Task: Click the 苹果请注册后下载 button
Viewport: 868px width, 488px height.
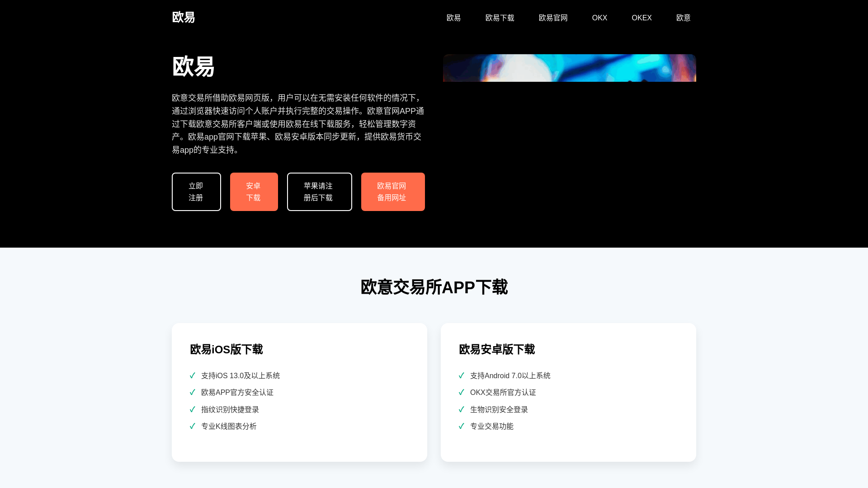Action: tap(319, 192)
